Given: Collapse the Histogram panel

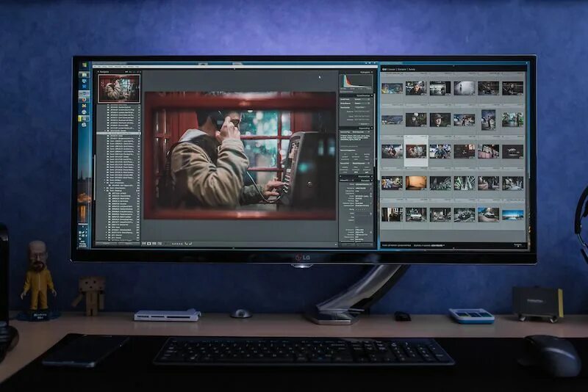Looking at the screenshot, I should (372, 72).
